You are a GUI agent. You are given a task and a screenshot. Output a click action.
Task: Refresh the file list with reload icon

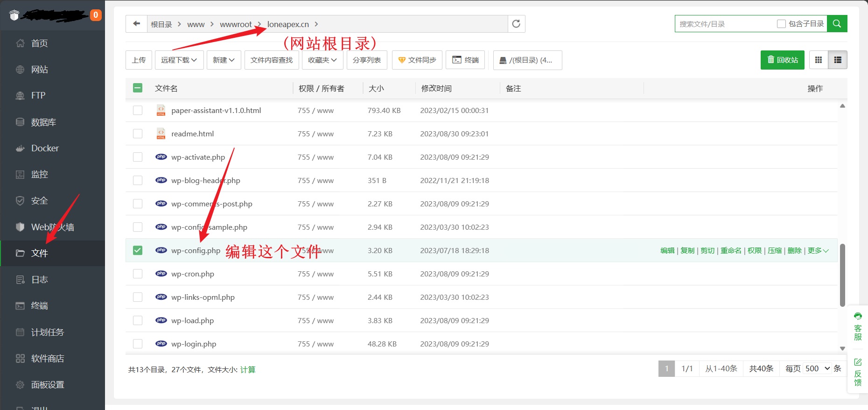coord(516,24)
